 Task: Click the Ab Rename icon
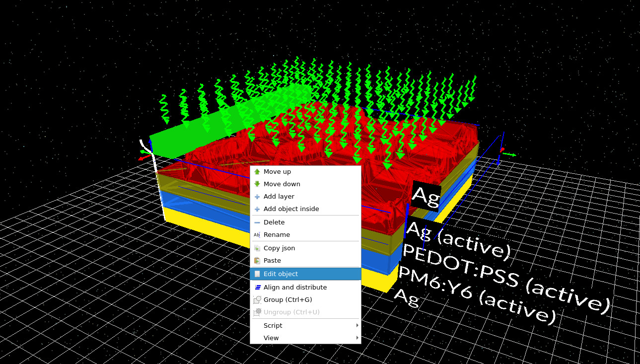coord(258,234)
